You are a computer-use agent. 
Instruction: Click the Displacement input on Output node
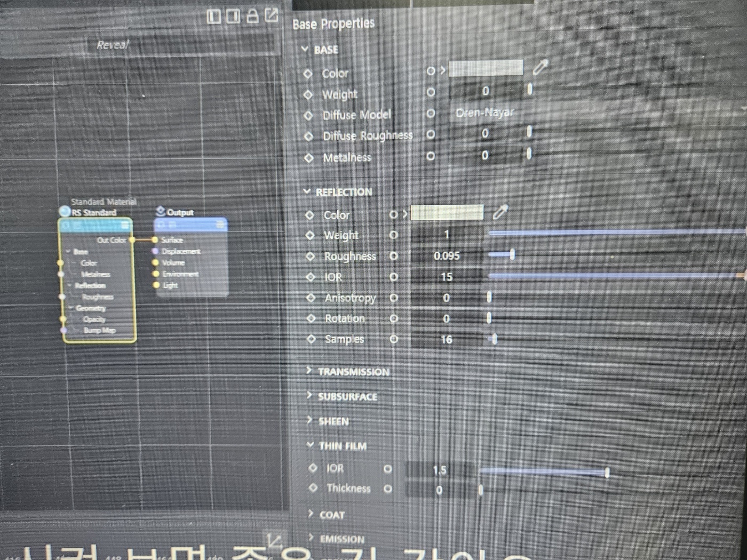tap(155, 251)
